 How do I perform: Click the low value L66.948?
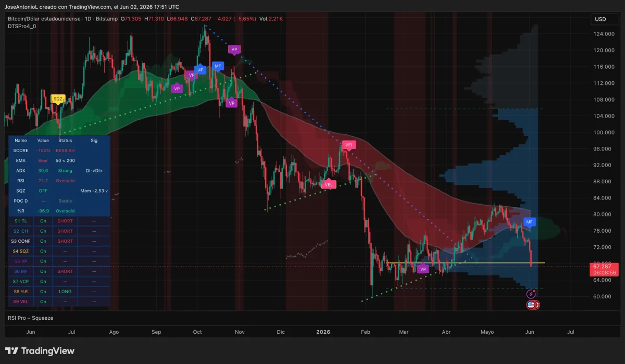pyautogui.click(x=178, y=19)
